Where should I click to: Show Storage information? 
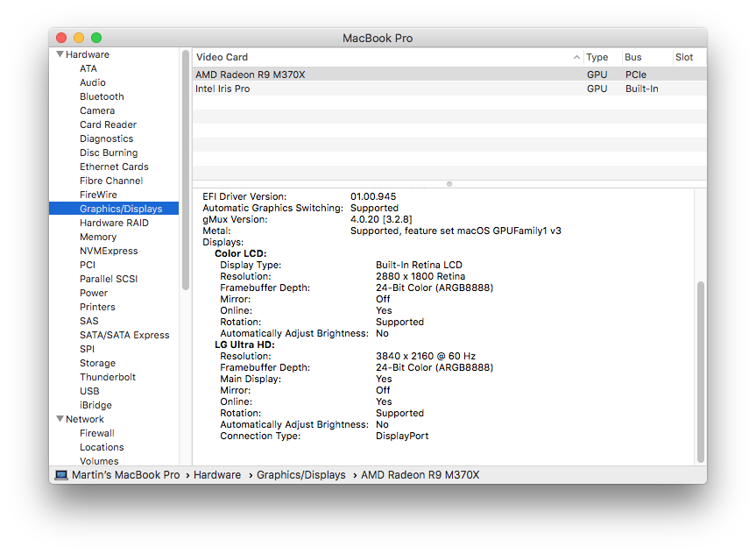pyautogui.click(x=97, y=362)
